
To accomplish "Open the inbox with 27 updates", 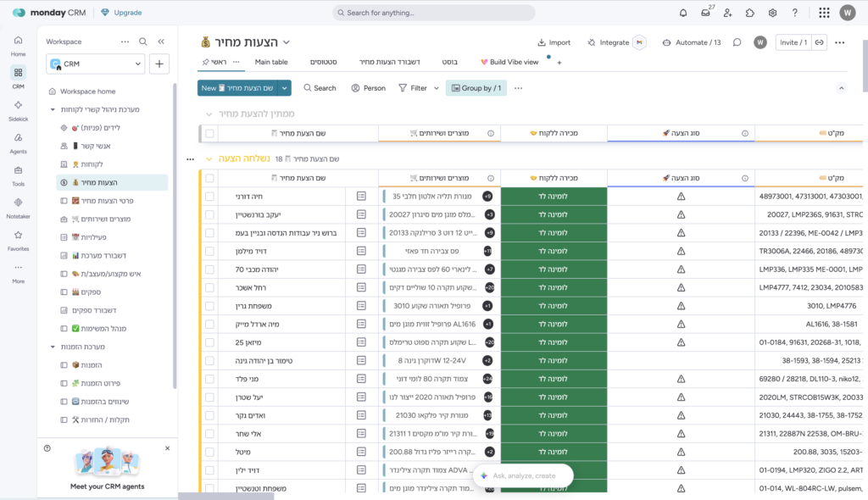I will coord(706,13).
